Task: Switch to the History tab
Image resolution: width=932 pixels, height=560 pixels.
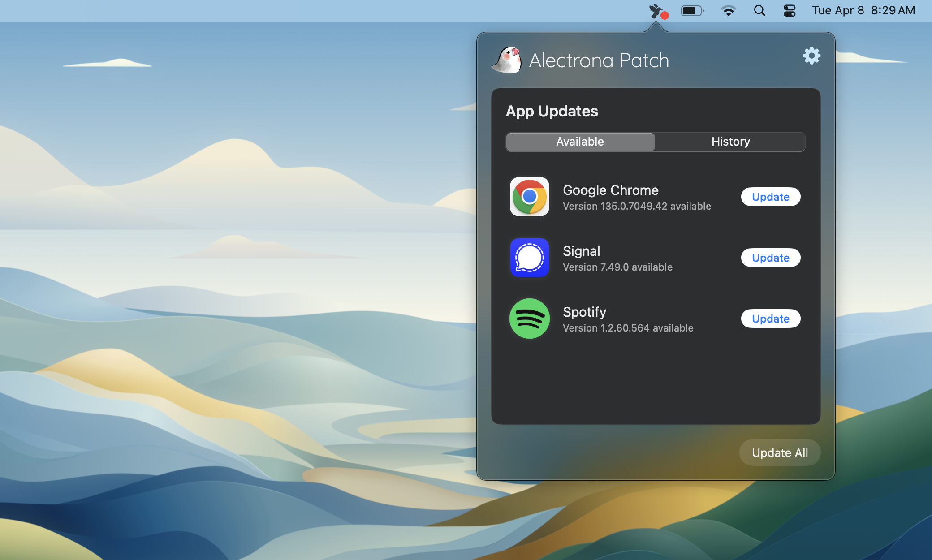Action: 730,142
